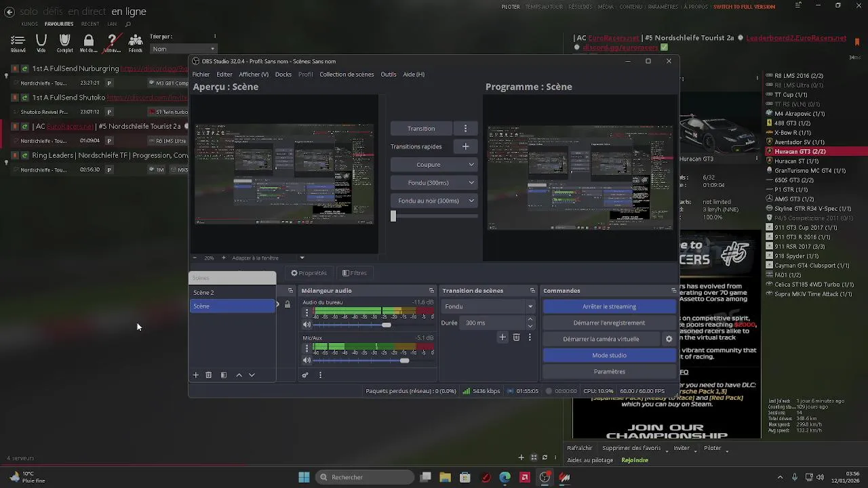The image size is (868, 488).
Task: Pop out the Transition de scènes dock
Action: pyautogui.click(x=532, y=291)
